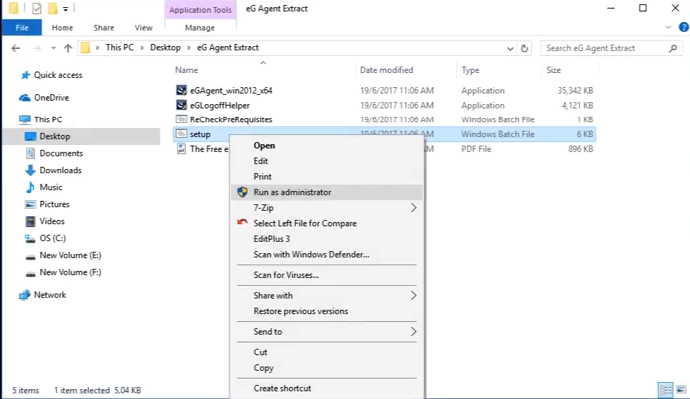Open the Customize Quick Access Toolbar dropdown

[x=65, y=8]
